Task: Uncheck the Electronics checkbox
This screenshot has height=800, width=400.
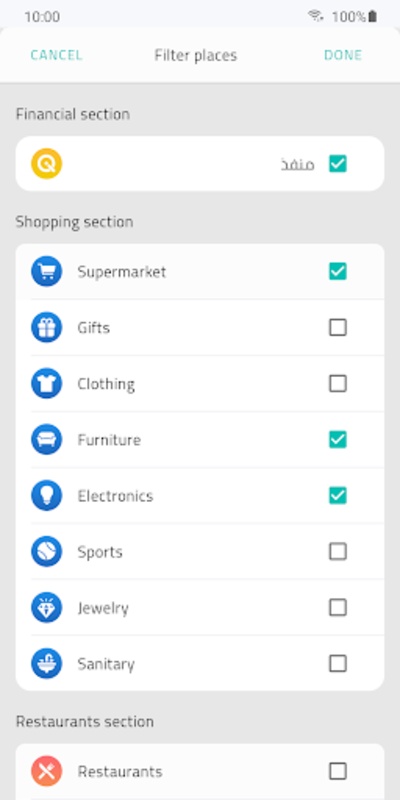Action: [338, 496]
